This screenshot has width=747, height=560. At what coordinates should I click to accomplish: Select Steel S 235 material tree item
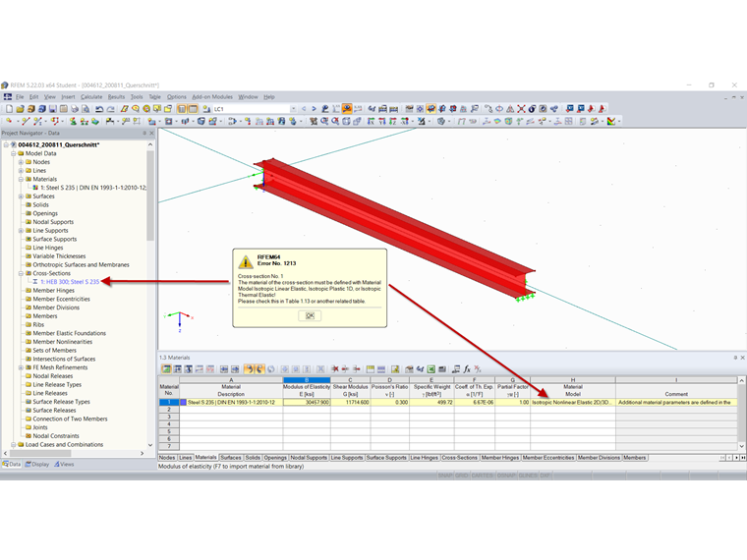click(93, 188)
